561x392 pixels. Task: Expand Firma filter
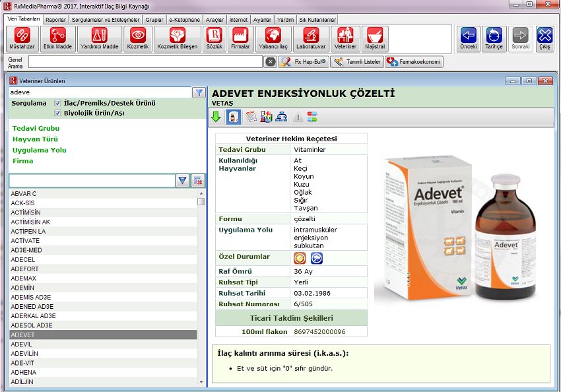point(22,161)
